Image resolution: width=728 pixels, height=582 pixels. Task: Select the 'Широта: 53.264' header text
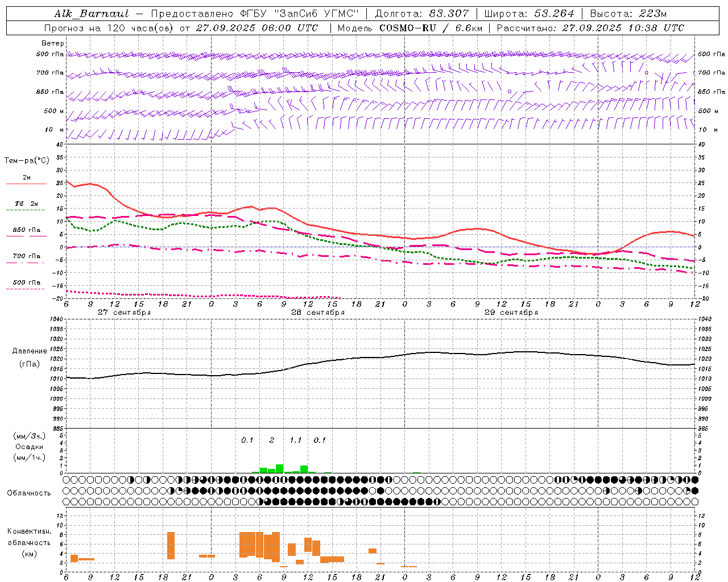(529, 14)
